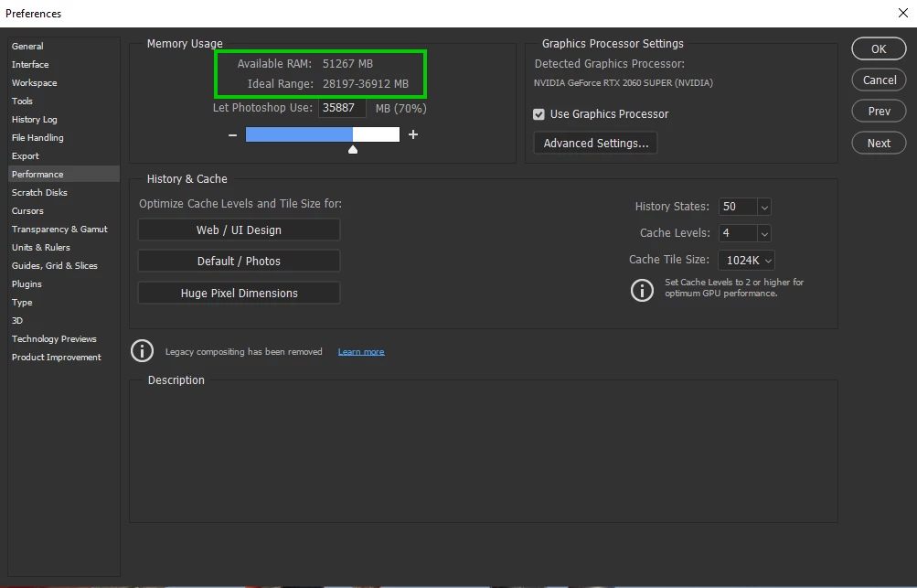Apply Default / Photos cache preset
The width and height of the screenshot is (917, 588).
pyautogui.click(x=239, y=261)
